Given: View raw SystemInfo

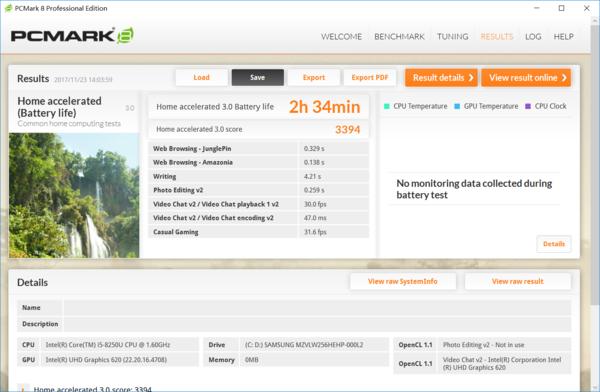Looking at the screenshot, I should pyautogui.click(x=403, y=281).
